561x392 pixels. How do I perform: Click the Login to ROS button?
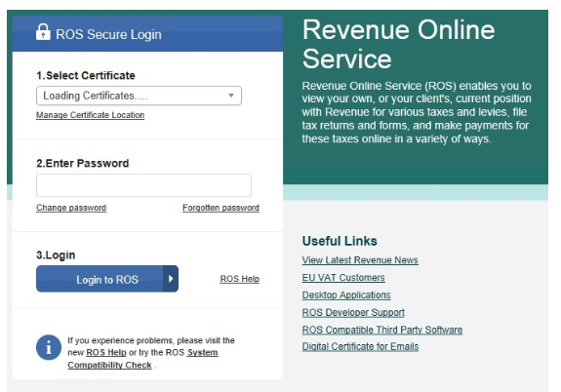pyautogui.click(x=107, y=279)
